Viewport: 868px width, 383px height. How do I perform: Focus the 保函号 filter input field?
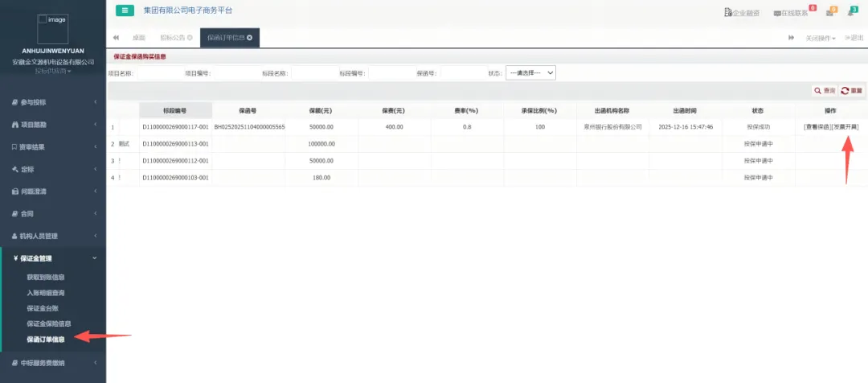[464, 73]
